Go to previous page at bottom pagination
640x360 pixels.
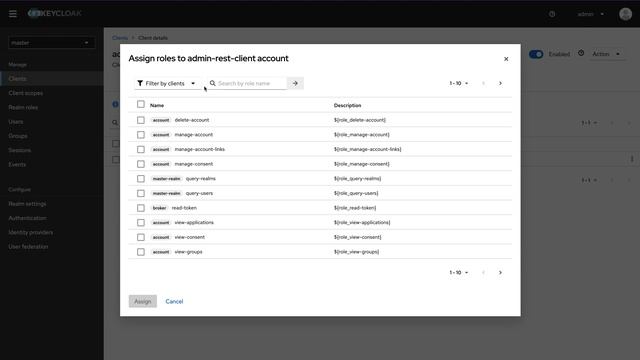click(483, 272)
